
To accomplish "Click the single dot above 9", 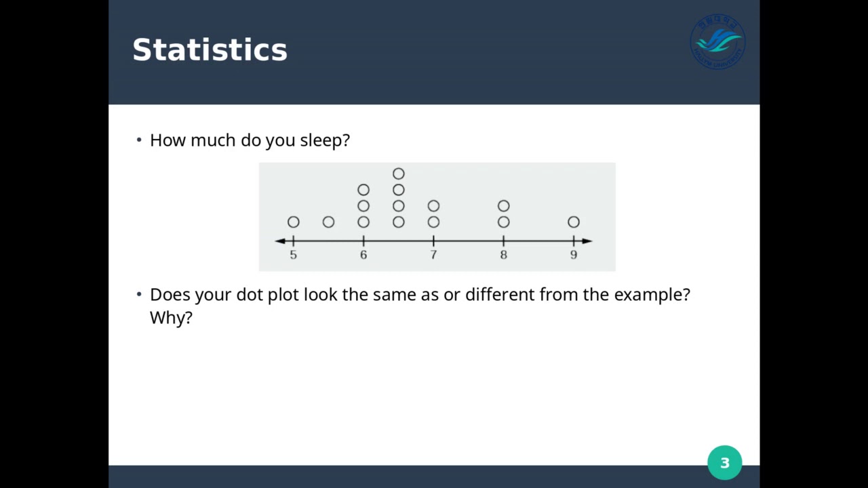I will 574,222.
